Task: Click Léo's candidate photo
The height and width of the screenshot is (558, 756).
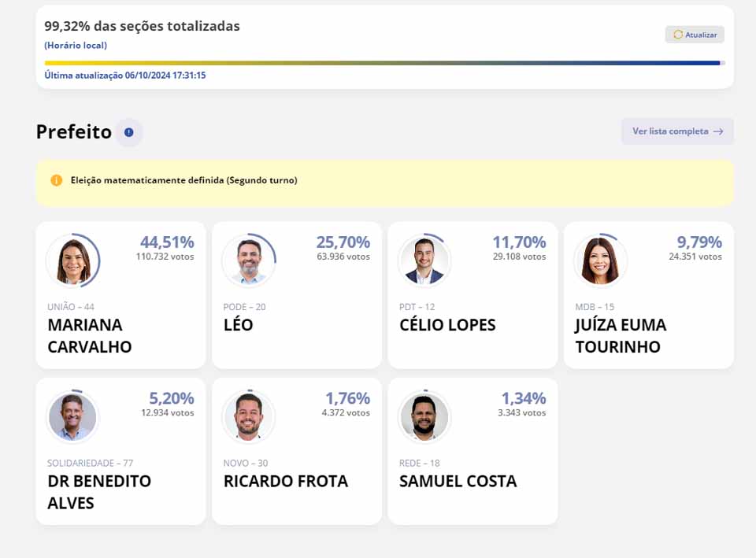Action: coord(250,261)
